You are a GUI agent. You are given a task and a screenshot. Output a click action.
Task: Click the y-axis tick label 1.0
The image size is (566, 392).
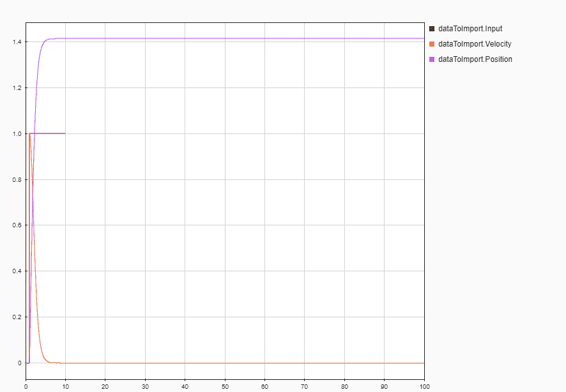(15, 133)
